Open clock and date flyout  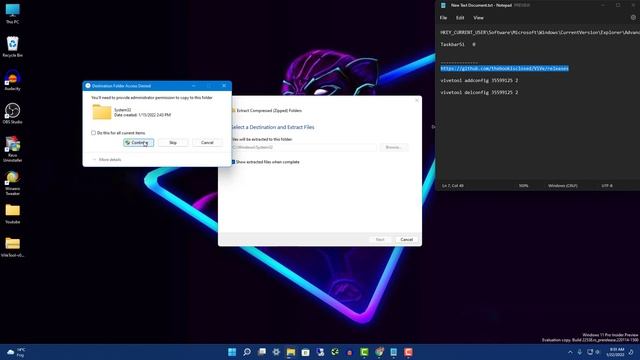[616, 352]
